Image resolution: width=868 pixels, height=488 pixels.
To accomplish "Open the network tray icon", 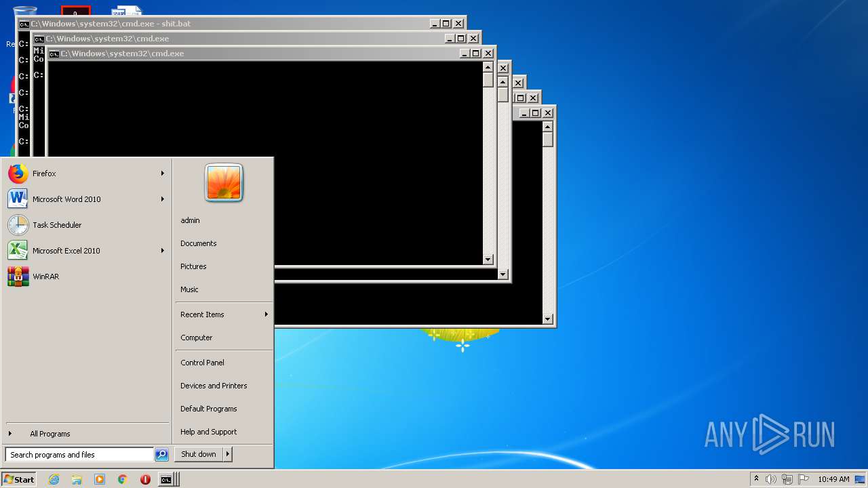I will (x=787, y=479).
